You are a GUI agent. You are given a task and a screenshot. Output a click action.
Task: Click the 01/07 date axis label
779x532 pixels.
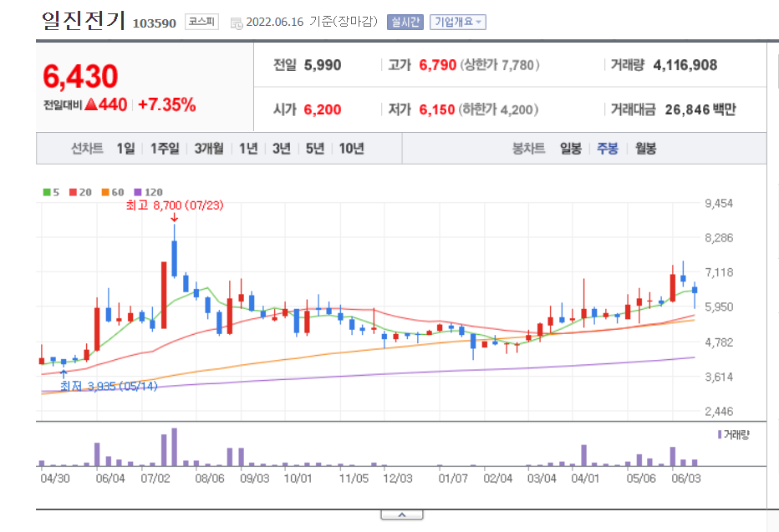(453, 479)
